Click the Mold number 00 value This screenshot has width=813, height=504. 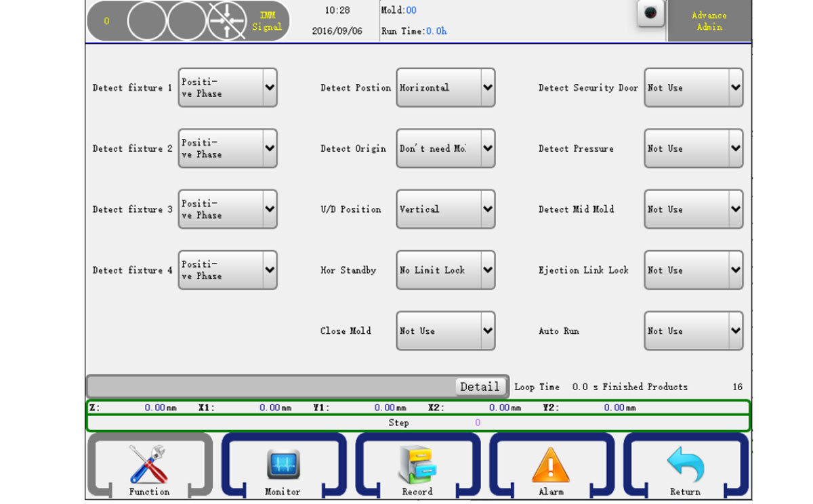(x=411, y=11)
